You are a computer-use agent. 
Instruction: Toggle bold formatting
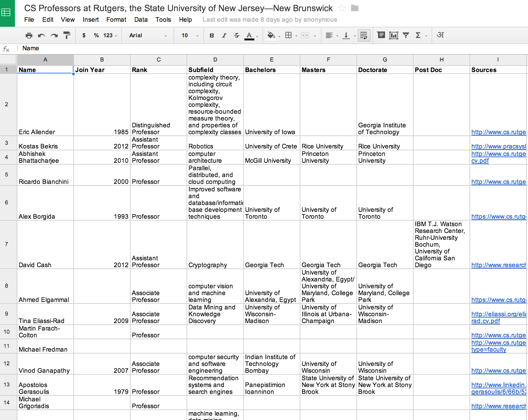[x=212, y=35]
